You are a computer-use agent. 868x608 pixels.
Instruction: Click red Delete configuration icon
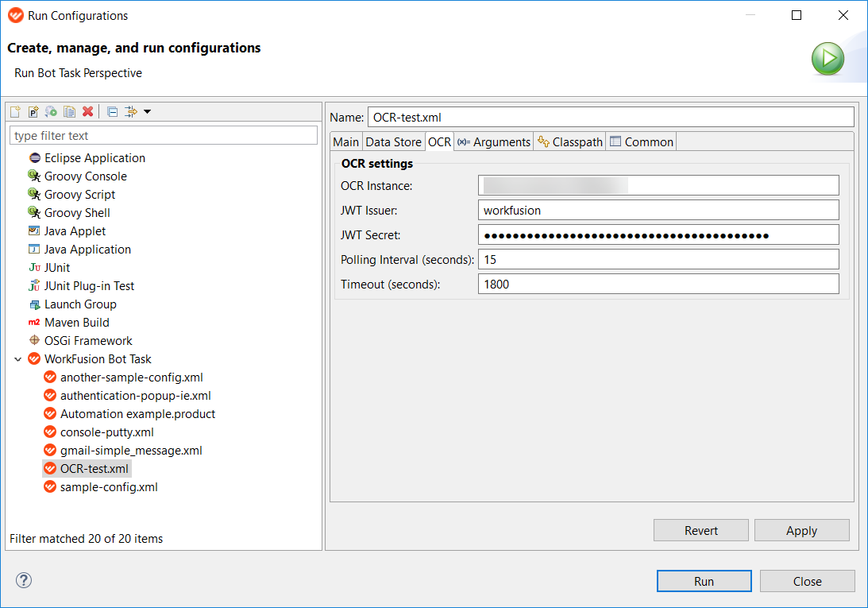pyautogui.click(x=87, y=111)
